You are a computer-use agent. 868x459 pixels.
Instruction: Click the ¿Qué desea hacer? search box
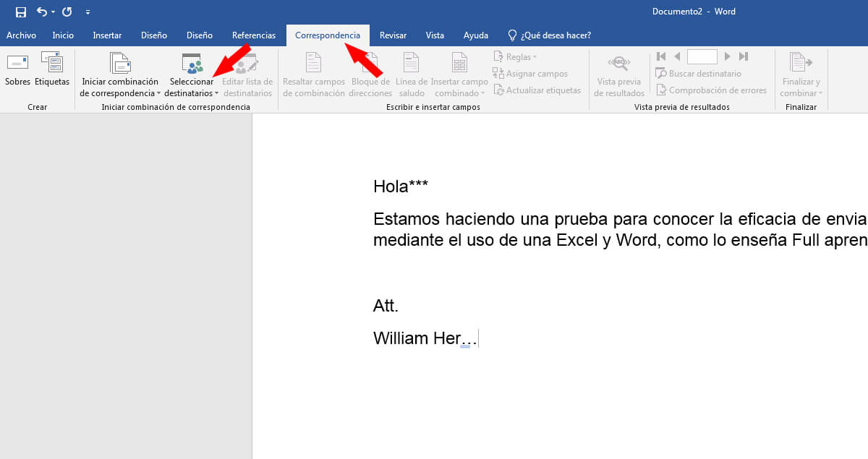549,35
